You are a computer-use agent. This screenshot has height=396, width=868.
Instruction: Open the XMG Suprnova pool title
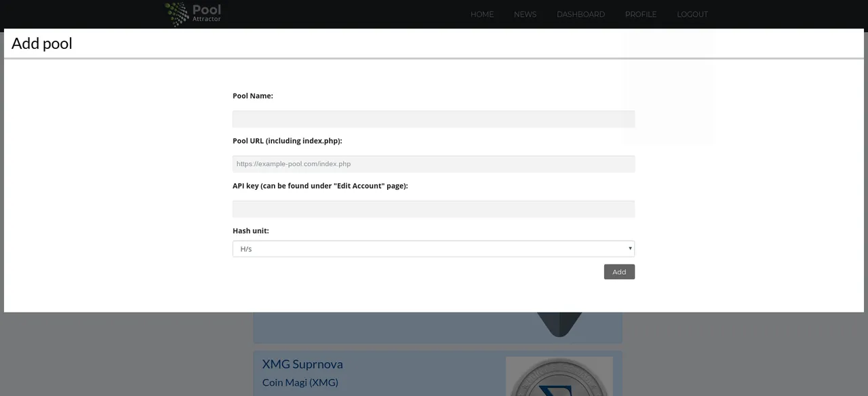click(x=302, y=364)
